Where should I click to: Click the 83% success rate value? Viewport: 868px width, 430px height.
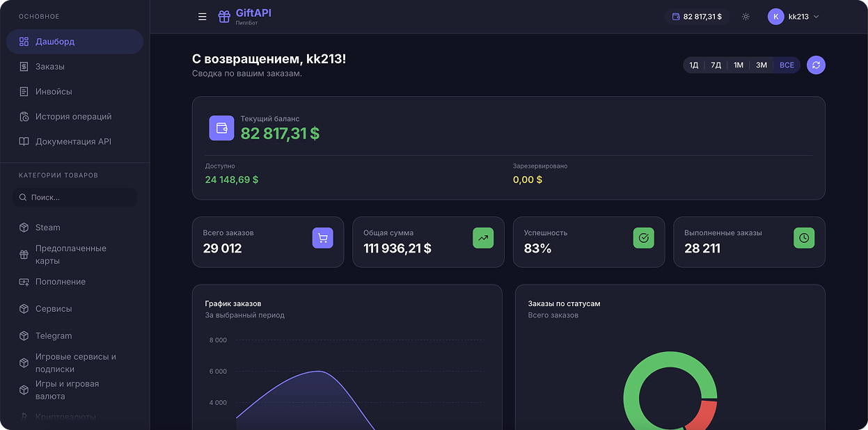point(537,248)
